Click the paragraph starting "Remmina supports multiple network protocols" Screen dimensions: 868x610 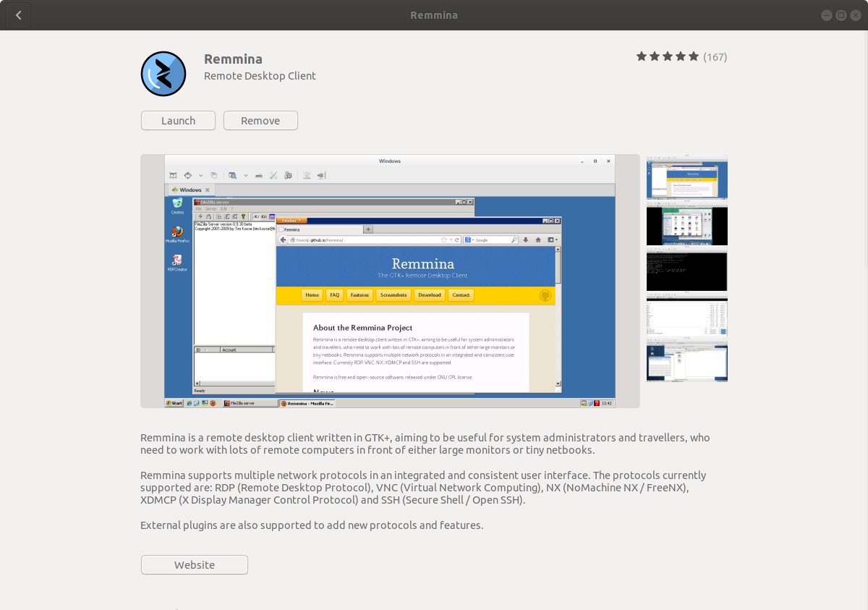[x=423, y=488]
